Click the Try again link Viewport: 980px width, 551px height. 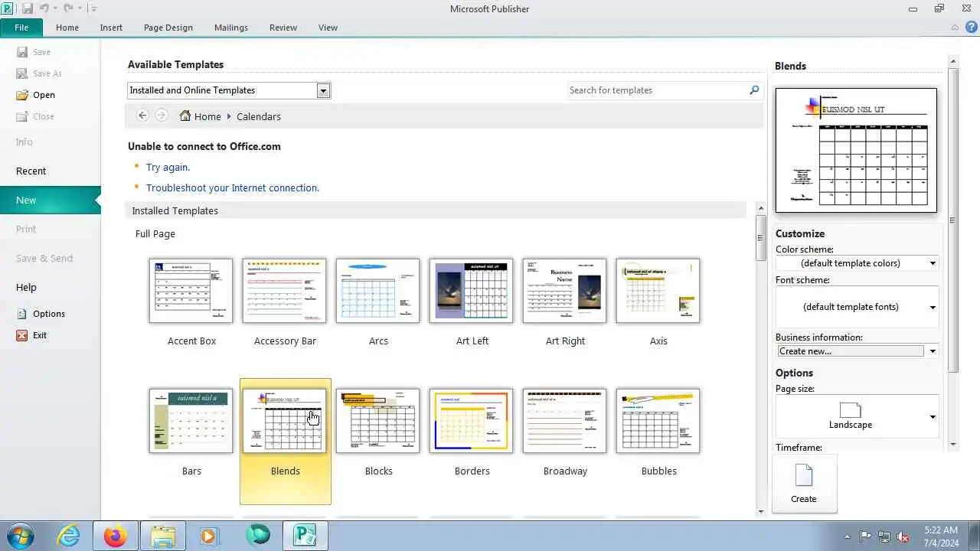click(168, 167)
